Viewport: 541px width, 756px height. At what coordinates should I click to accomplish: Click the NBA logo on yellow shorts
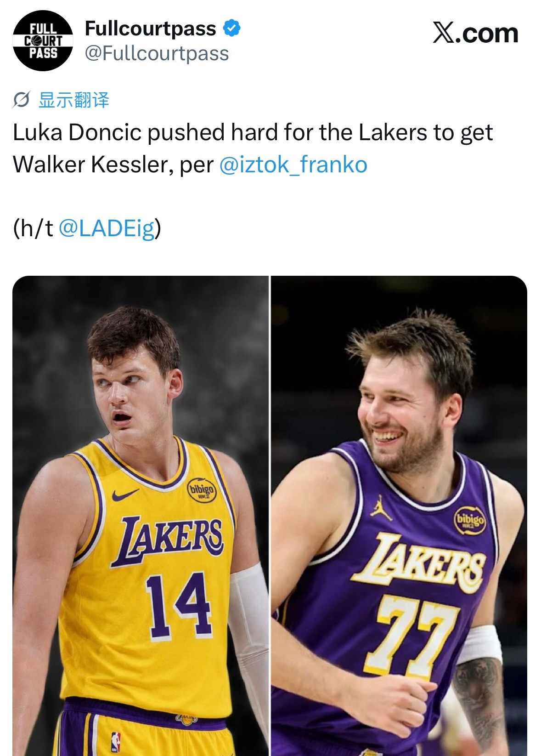click(116, 742)
